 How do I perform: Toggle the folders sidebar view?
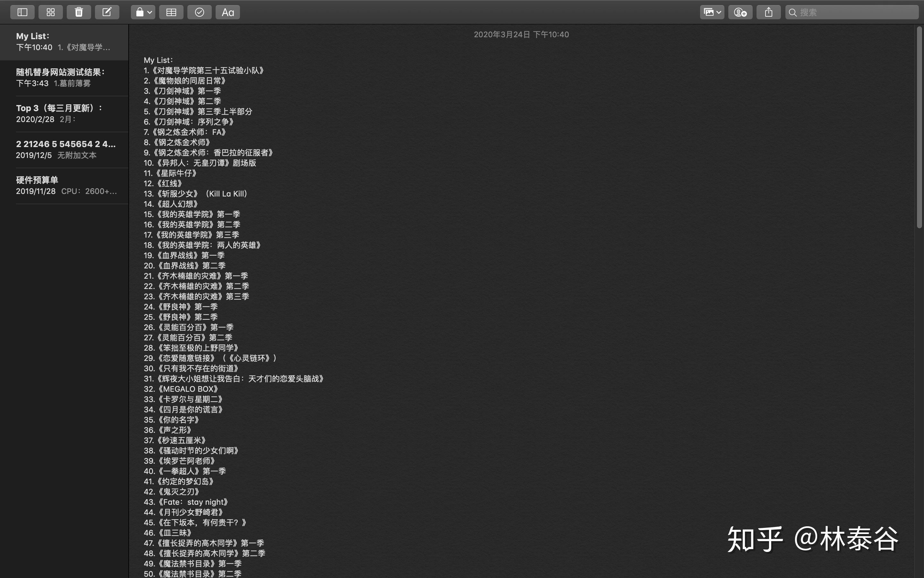22,12
